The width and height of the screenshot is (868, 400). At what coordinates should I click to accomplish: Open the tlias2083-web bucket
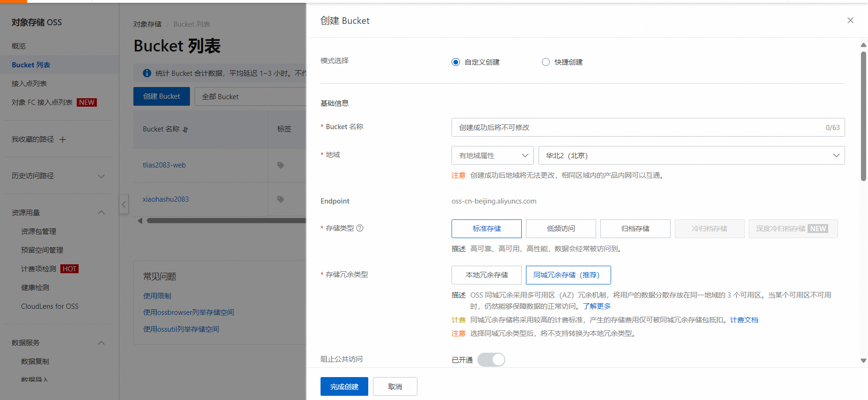click(164, 165)
